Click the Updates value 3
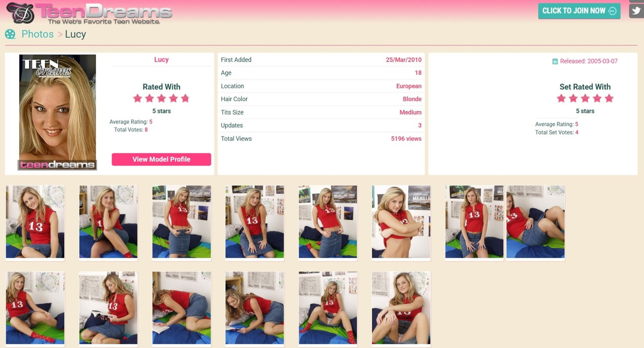 tap(420, 125)
